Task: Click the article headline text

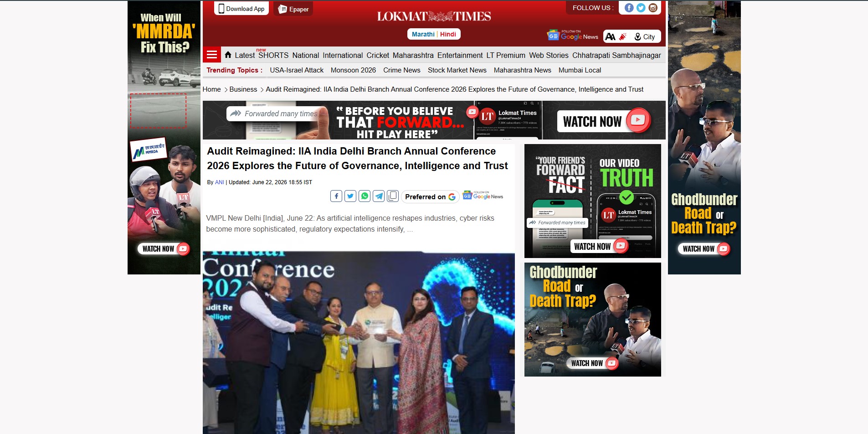Action: point(357,158)
